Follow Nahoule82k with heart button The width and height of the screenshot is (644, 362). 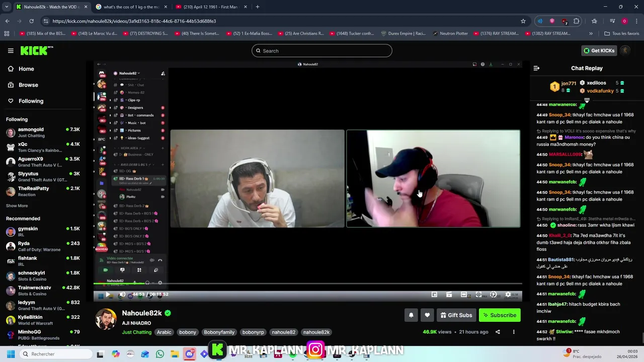(x=427, y=315)
